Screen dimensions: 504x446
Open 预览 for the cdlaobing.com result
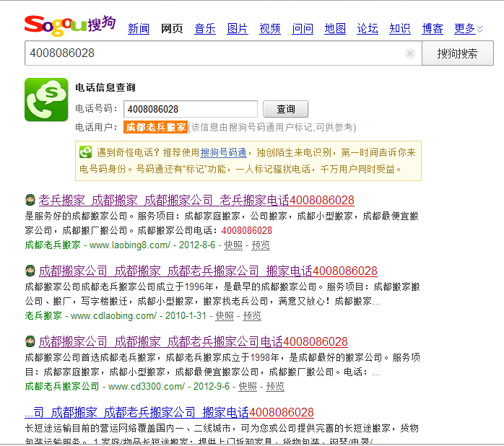coord(252,316)
